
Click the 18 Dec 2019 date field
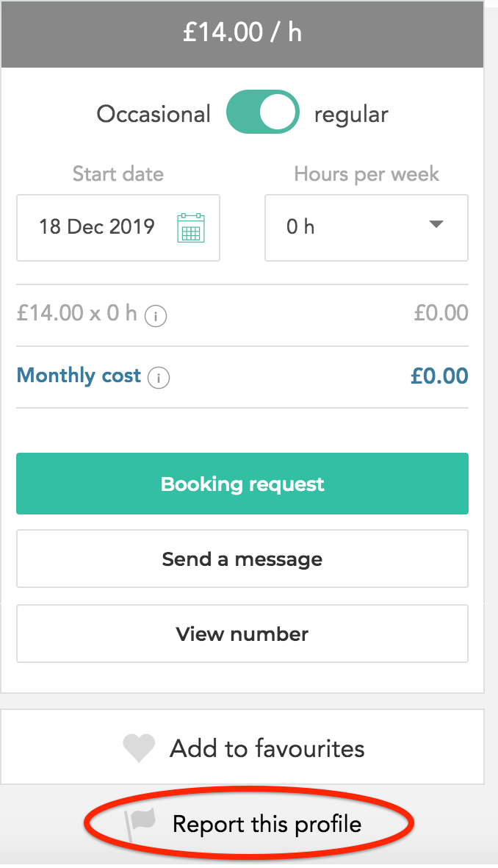(x=118, y=228)
